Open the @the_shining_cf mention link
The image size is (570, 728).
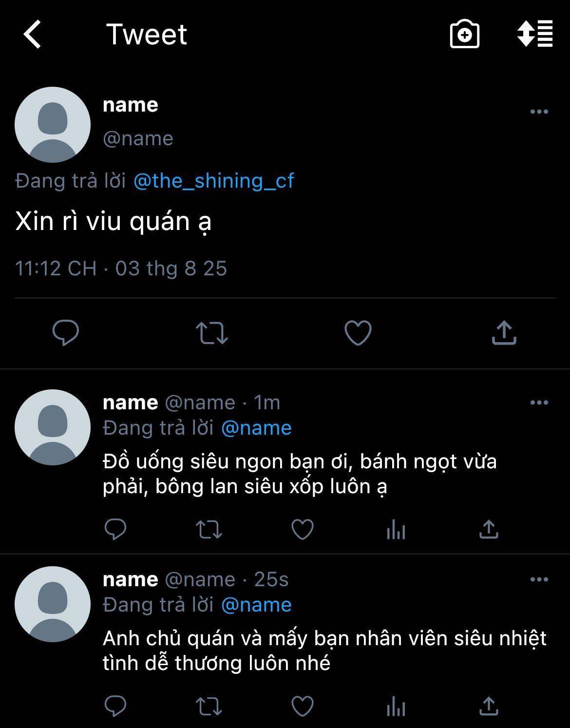pyautogui.click(x=213, y=181)
